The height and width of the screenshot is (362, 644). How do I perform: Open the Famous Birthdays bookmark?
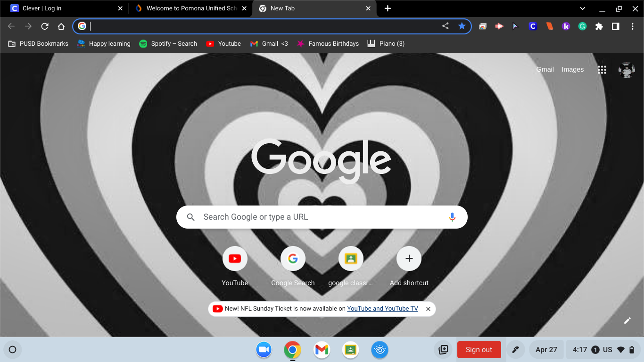point(328,43)
